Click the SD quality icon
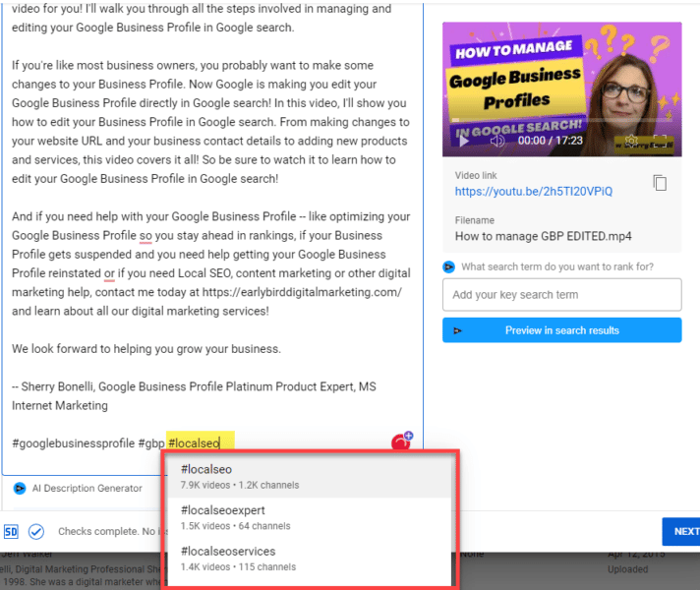Viewport: 700px width, 590px height. (11, 531)
